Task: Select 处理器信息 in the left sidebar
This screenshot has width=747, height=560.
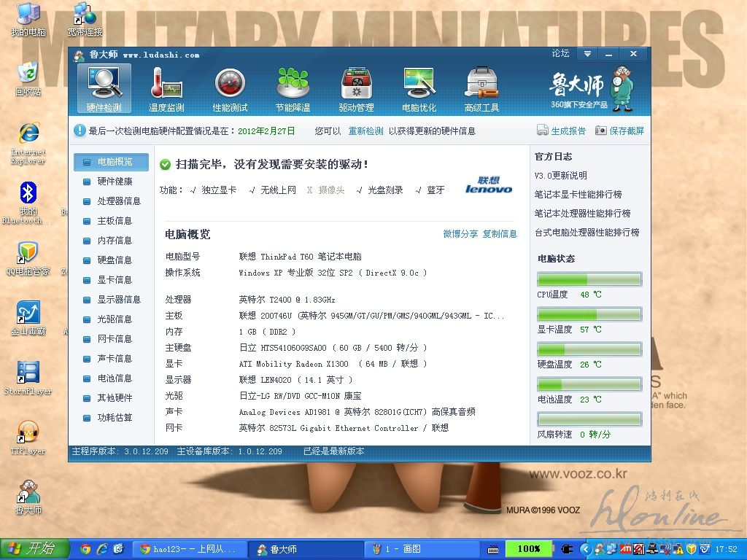Action: tap(118, 201)
